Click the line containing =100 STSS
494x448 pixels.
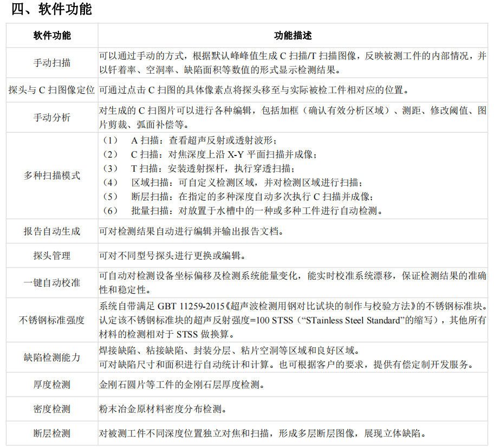point(292,320)
